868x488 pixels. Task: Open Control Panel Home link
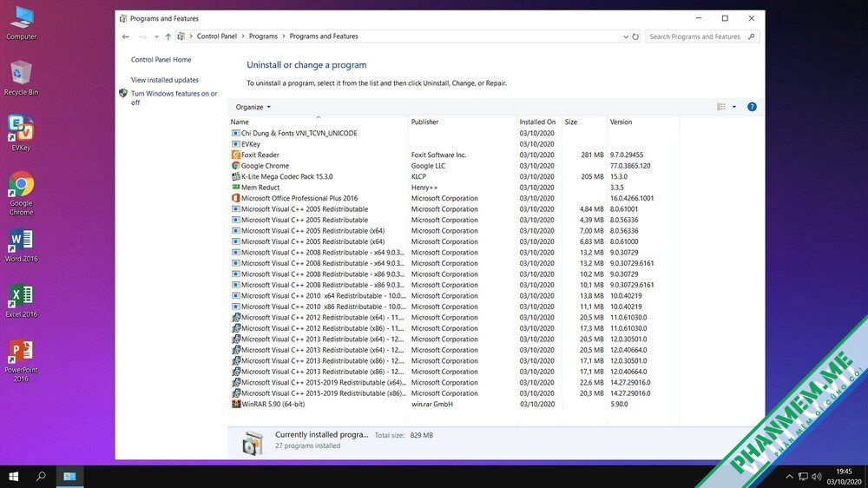point(161,60)
